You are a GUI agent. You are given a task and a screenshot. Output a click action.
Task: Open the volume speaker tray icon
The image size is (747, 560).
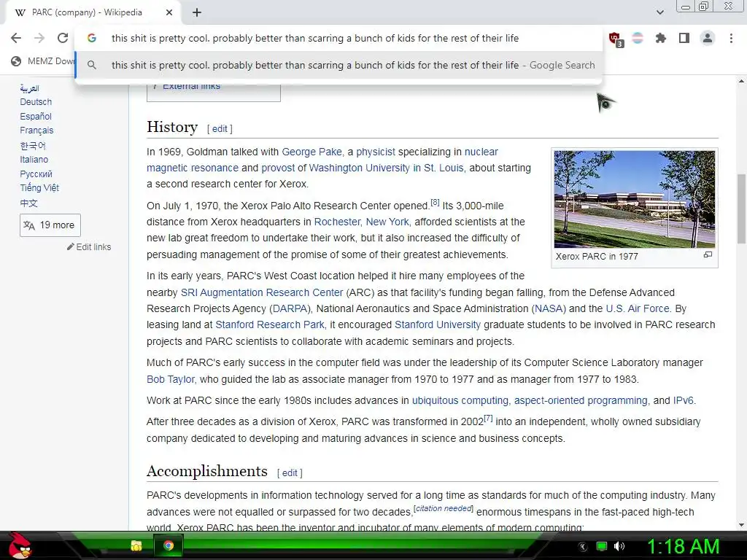[619, 546]
